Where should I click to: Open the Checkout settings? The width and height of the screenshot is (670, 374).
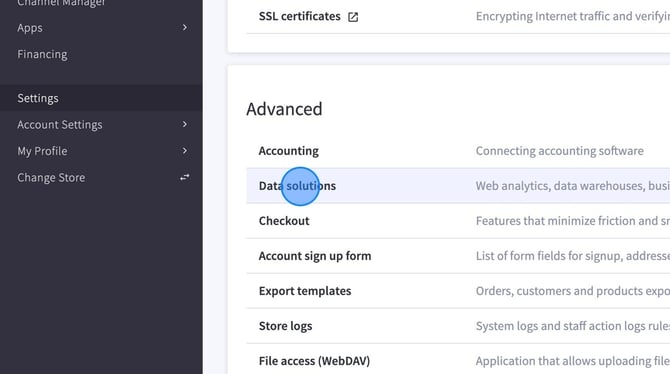tap(284, 221)
